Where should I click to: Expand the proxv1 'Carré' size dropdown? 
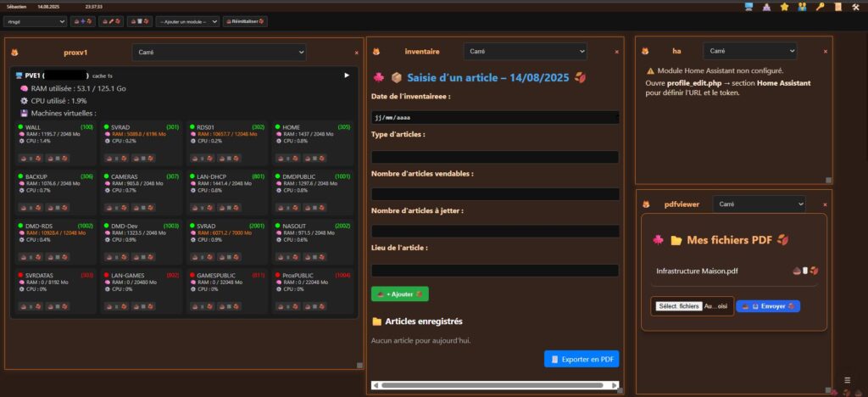coord(218,53)
